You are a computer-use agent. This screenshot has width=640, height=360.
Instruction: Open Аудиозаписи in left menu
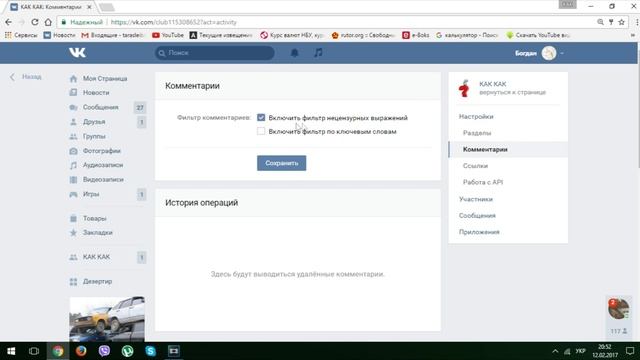click(x=103, y=165)
